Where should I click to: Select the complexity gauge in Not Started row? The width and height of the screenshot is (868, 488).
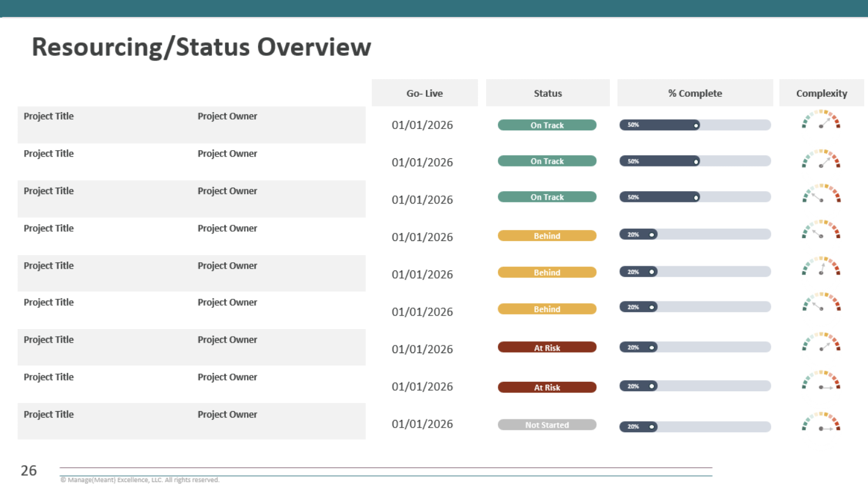click(821, 422)
